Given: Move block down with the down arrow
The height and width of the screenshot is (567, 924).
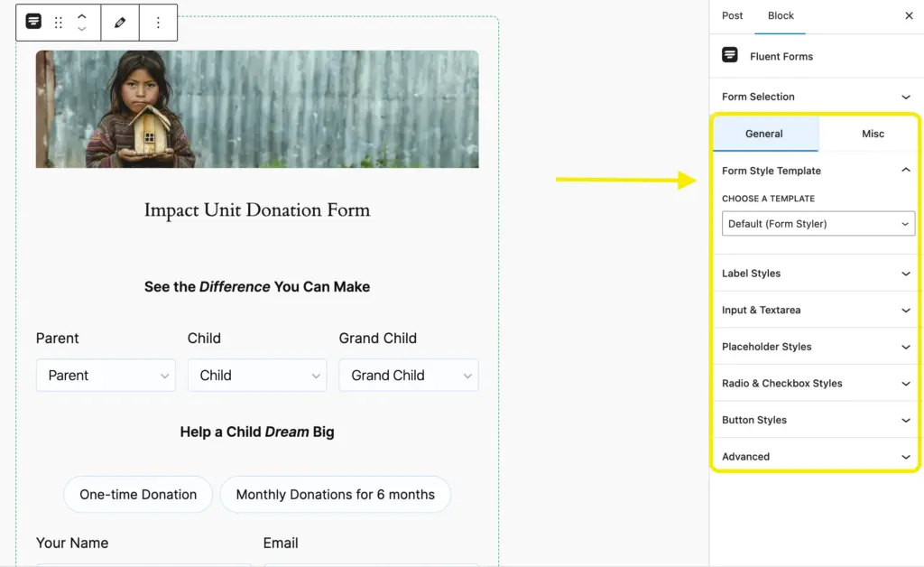Looking at the screenshot, I should click(82, 30).
